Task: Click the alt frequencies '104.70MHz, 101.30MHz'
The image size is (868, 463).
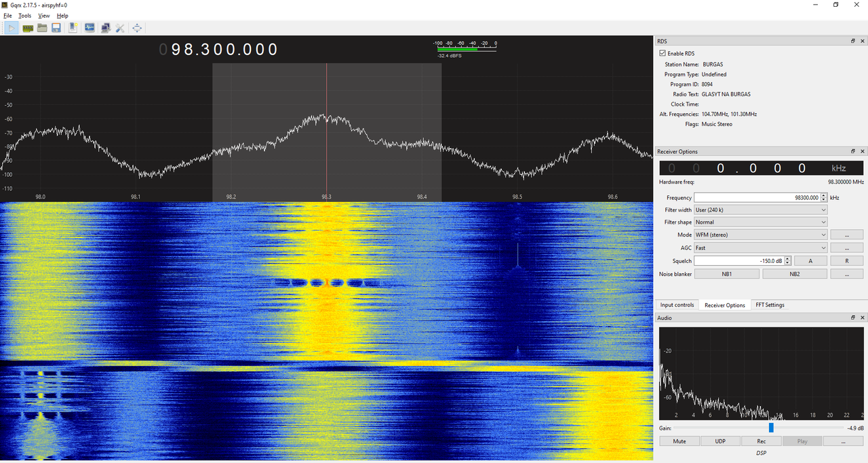Action: (729, 115)
